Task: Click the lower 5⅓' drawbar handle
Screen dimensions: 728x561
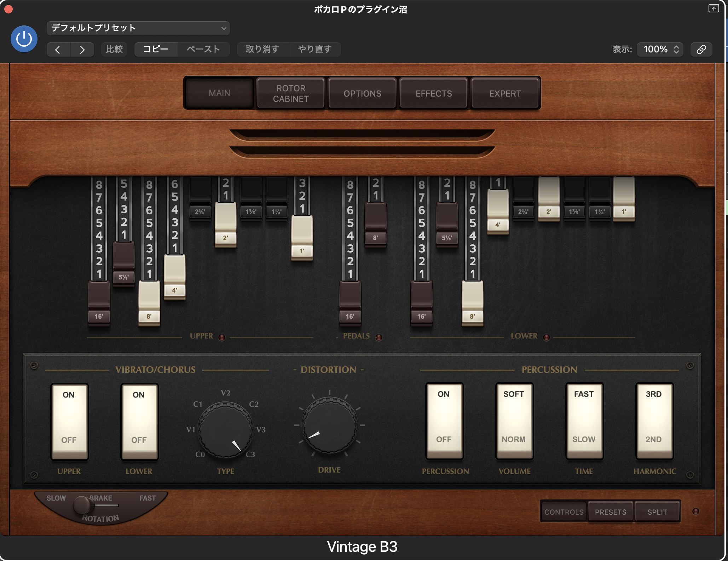Action: click(447, 225)
